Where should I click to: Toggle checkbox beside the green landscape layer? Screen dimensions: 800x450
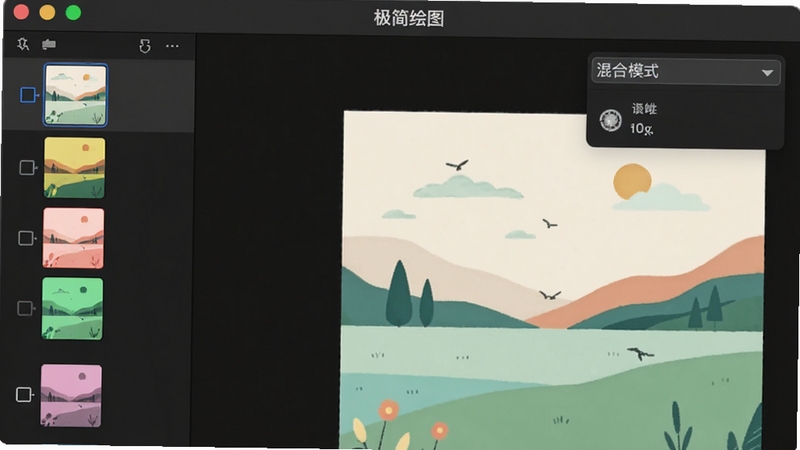(x=24, y=308)
